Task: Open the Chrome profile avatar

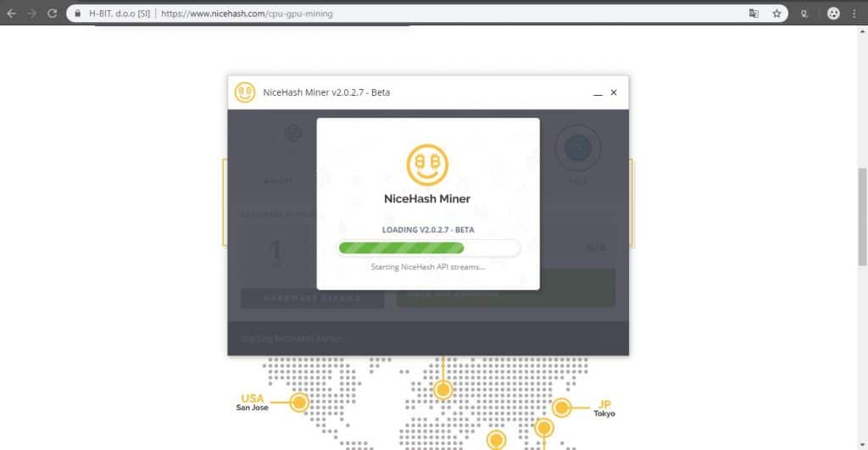Action: (x=833, y=14)
